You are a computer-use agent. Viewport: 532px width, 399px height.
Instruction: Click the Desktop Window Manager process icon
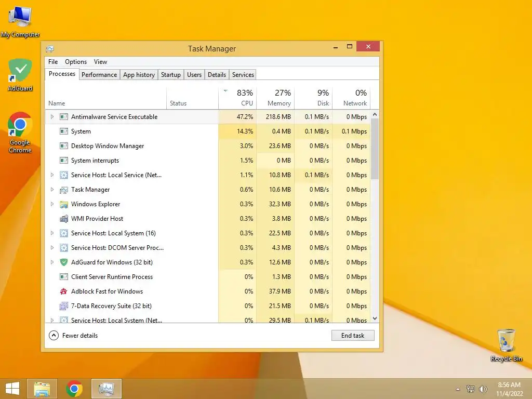point(64,146)
